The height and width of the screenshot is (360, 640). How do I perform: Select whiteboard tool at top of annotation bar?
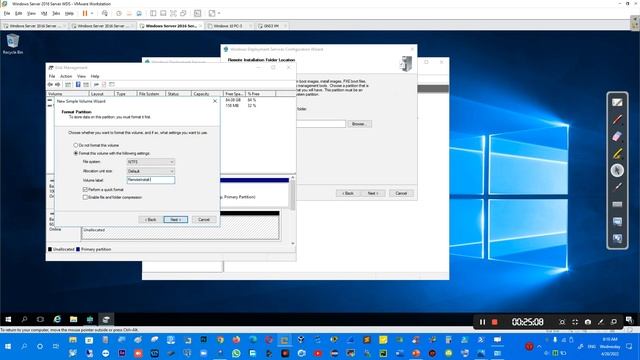click(x=617, y=102)
